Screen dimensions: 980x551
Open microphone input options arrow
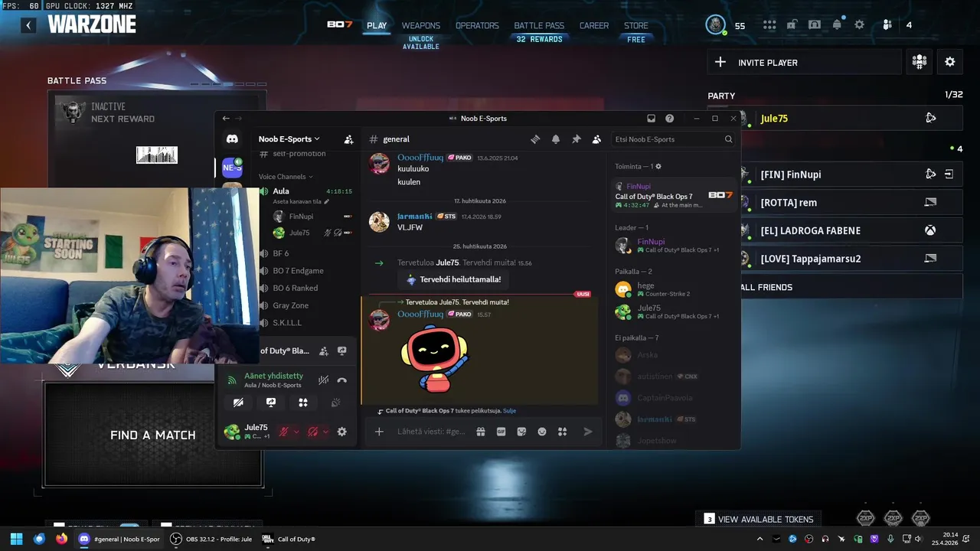(x=296, y=432)
